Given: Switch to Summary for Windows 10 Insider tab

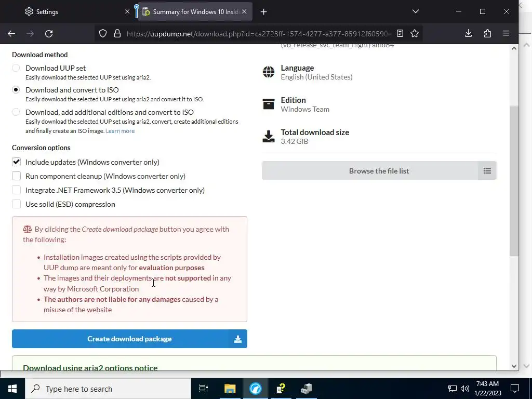Looking at the screenshot, I should pyautogui.click(x=195, y=12).
